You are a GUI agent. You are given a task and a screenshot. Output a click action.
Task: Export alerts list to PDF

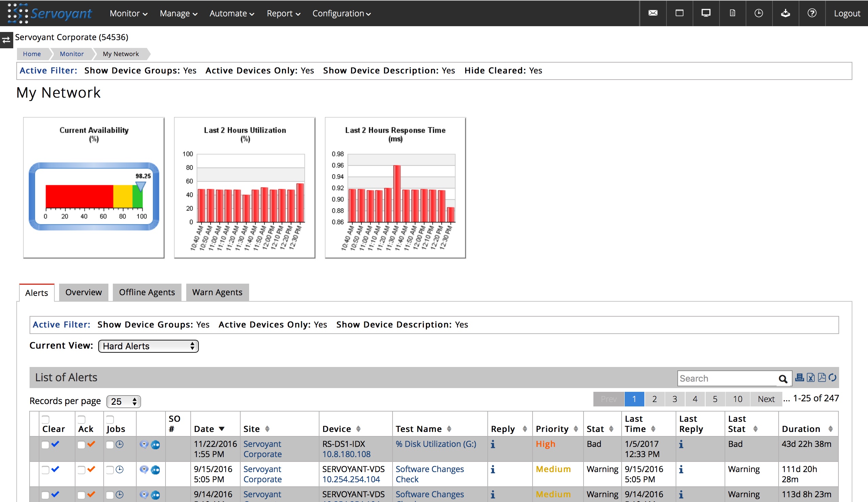click(x=822, y=378)
